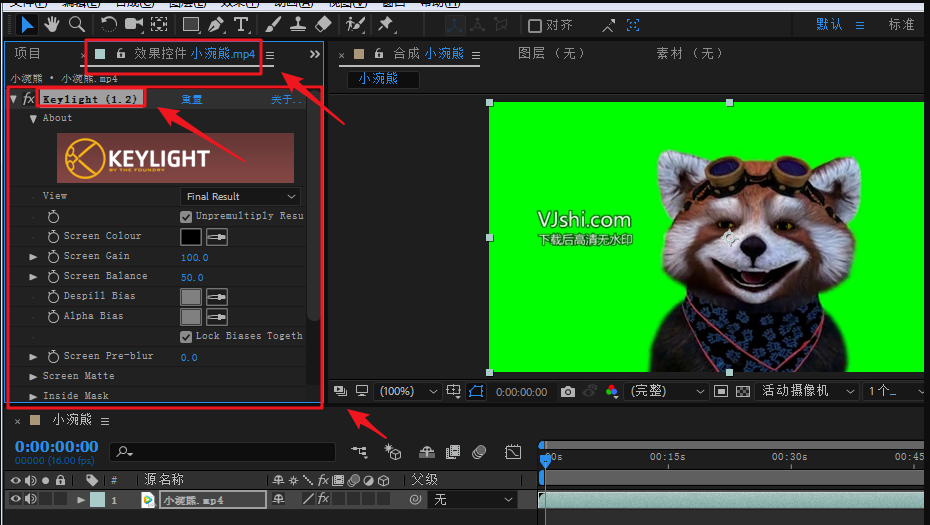The width and height of the screenshot is (930, 525).
Task: Toggle Unpremultiply Result checkbox
Action: point(186,216)
